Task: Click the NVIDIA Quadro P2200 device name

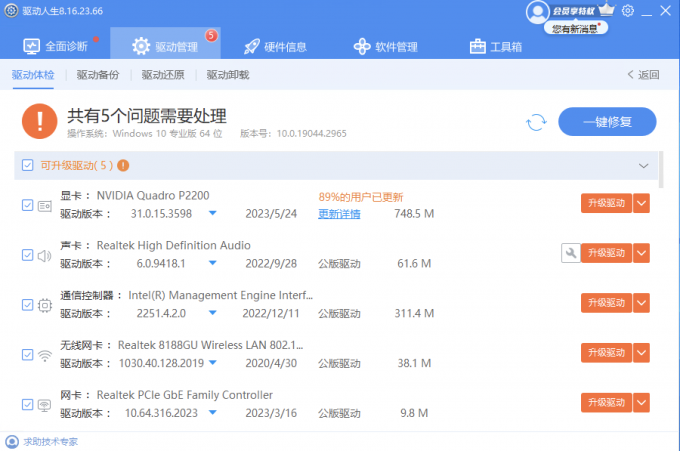Action: (153, 196)
